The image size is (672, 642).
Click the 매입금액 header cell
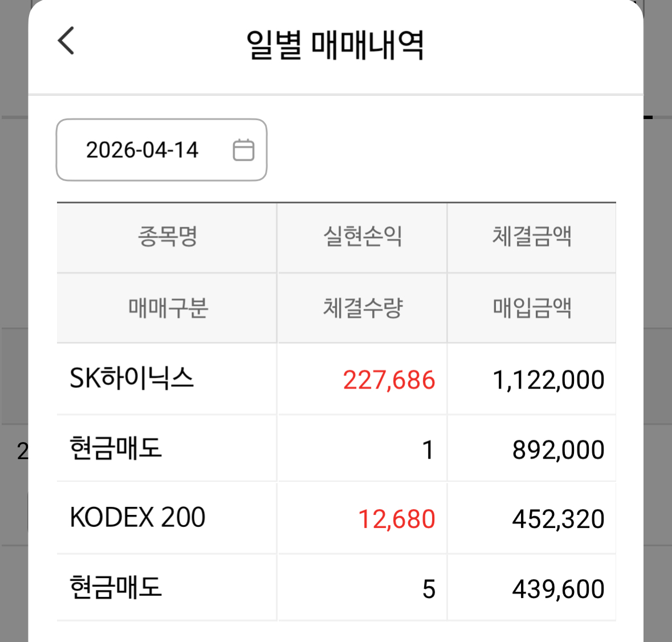coord(532,308)
